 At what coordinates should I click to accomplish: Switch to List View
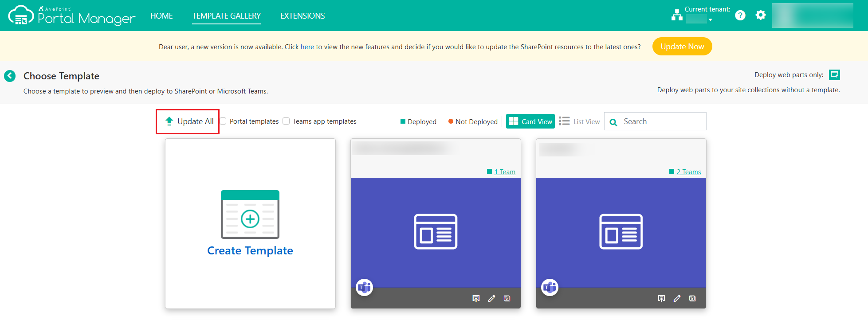[579, 121]
